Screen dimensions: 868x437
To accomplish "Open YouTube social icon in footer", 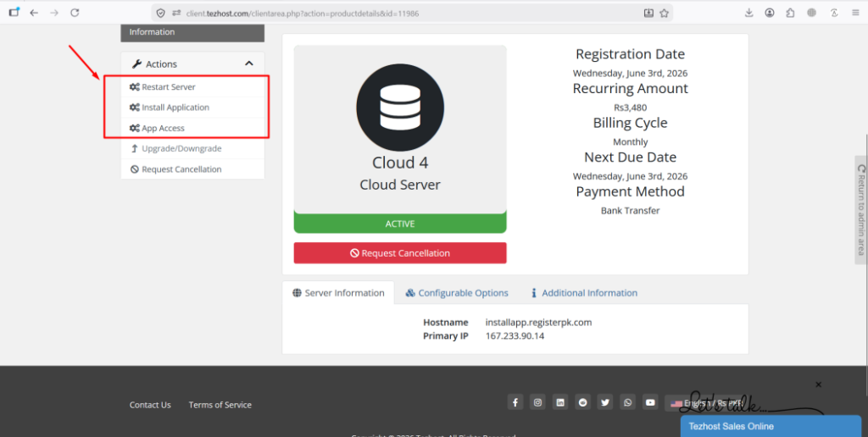I will pyautogui.click(x=650, y=402).
